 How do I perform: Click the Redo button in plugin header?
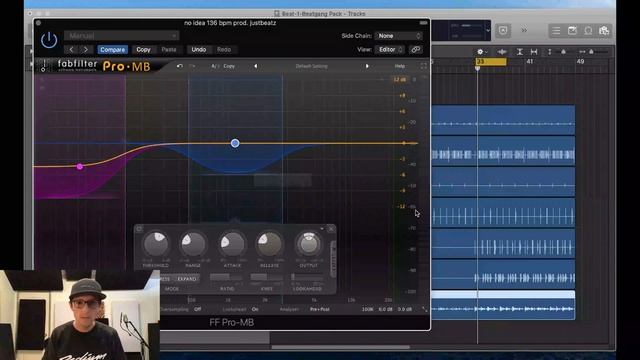(224, 50)
